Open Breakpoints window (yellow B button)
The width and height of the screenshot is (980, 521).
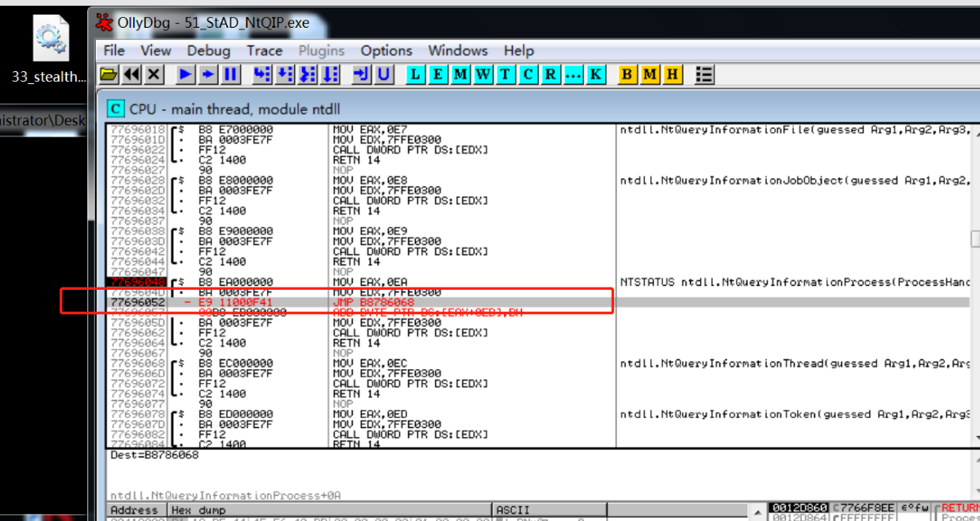627,75
